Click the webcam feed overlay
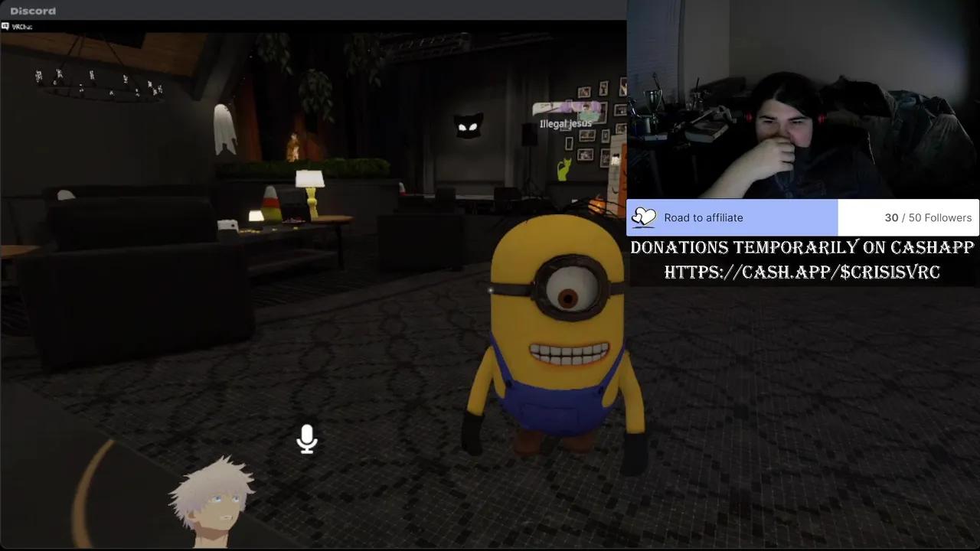This screenshot has height=551, width=980. 803,99
